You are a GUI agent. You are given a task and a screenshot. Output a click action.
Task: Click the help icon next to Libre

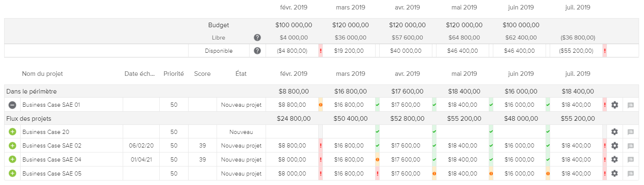pyautogui.click(x=257, y=37)
